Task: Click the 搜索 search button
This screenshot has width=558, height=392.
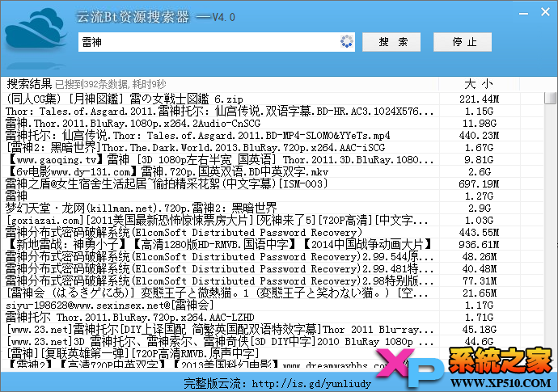Action: coord(391,42)
